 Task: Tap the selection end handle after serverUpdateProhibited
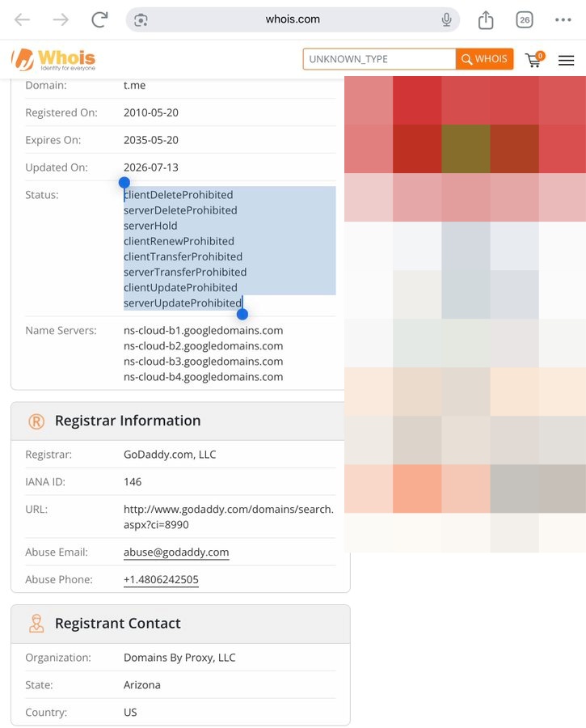click(242, 315)
